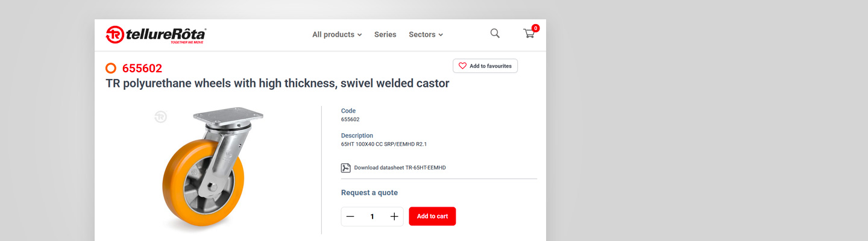868x241 pixels.
Task: Expand the Sectors dropdown menu
Action: 426,34
